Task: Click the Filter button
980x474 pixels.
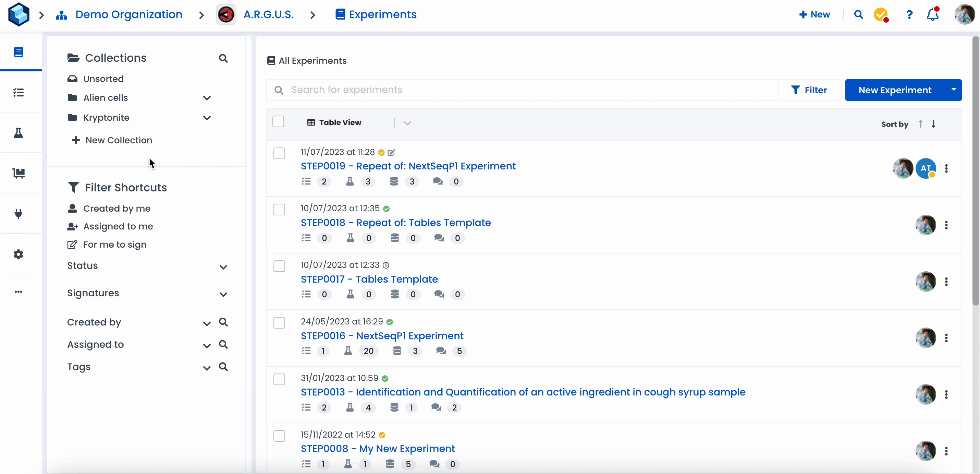Action: [809, 90]
